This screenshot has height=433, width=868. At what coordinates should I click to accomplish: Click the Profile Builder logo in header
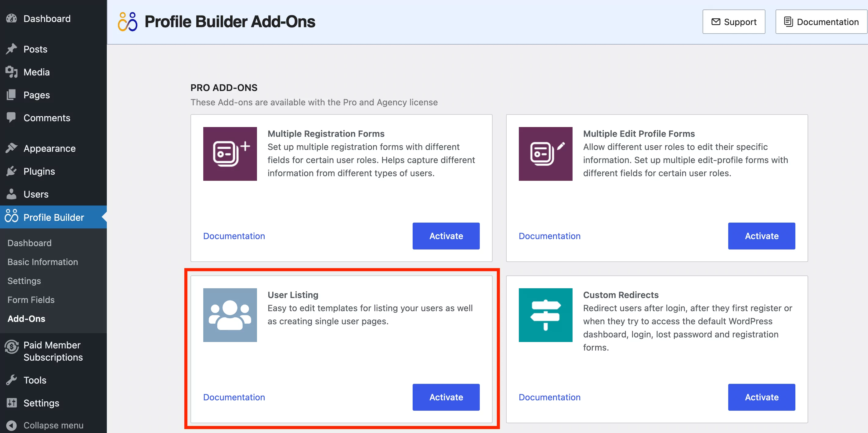(x=127, y=22)
